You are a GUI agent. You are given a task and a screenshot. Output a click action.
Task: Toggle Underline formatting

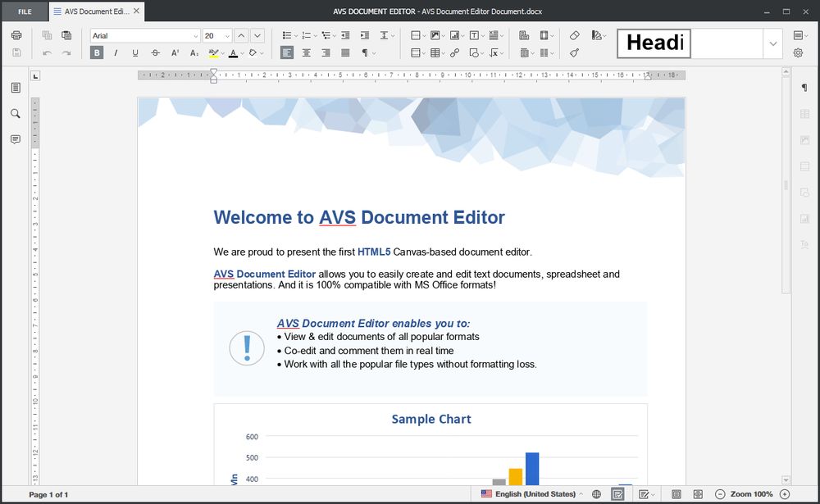click(135, 52)
